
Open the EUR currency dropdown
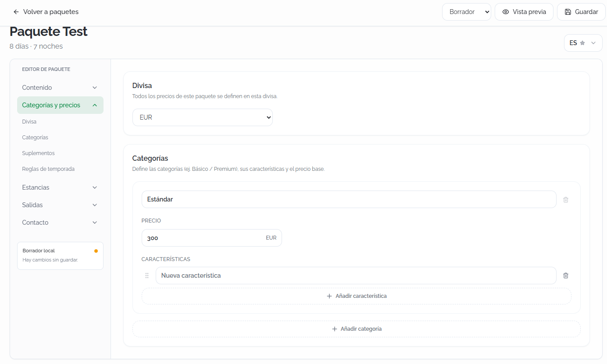(203, 117)
